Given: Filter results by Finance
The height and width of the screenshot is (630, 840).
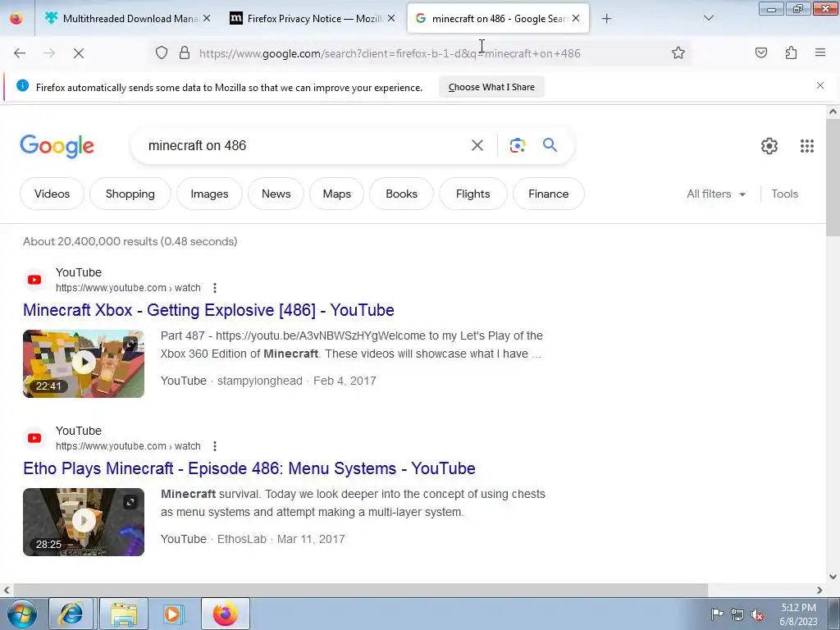Looking at the screenshot, I should pos(549,194).
